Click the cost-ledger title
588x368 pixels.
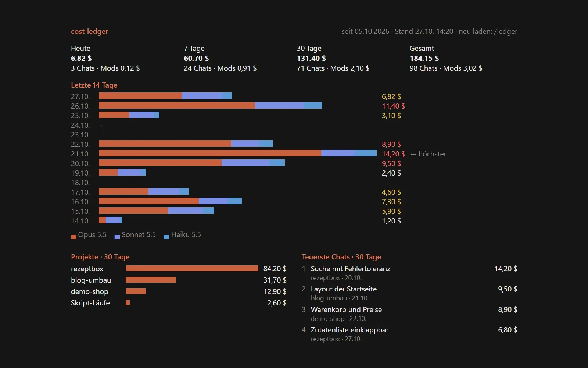coord(90,32)
